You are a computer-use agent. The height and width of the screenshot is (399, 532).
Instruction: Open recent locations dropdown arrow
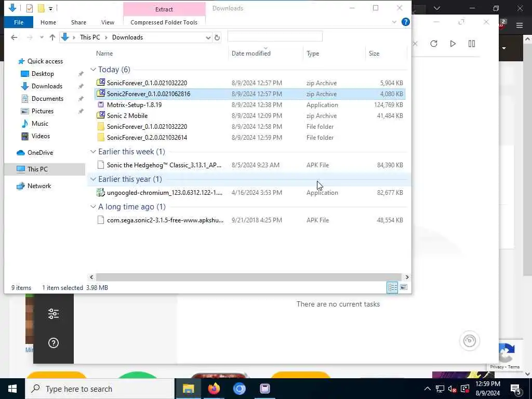(x=42, y=37)
